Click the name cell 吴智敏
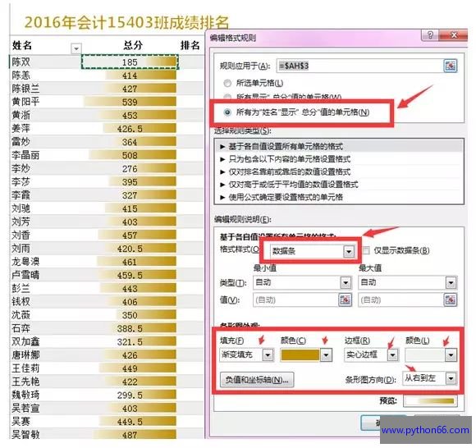Viewport: 476px width, 448px height. [x=25, y=435]
